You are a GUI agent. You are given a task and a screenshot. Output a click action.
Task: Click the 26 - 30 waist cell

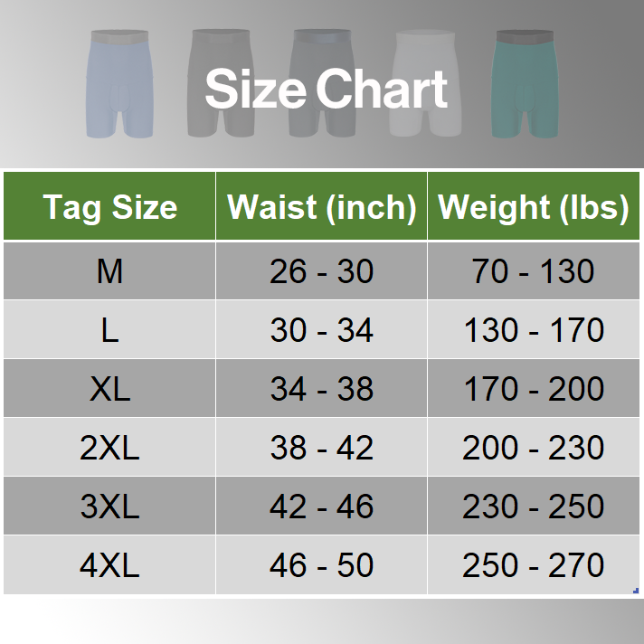click(321, 271)
